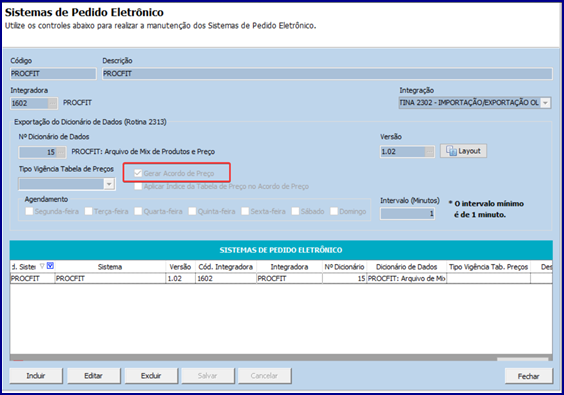Screen dimensions: 564x395
Task: Click the Intervalo (Minutos) field
Action: pyautogui.click(x=408, y=214)
